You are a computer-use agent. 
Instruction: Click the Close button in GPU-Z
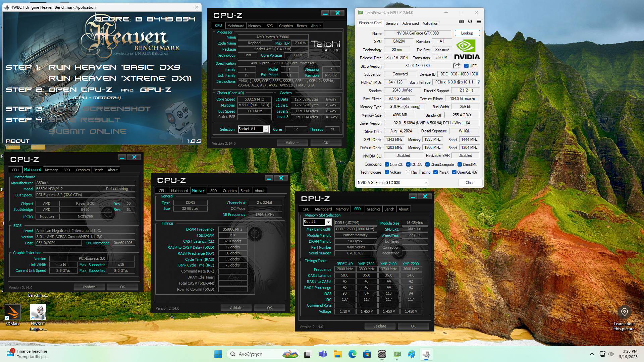tap(470, 183)
